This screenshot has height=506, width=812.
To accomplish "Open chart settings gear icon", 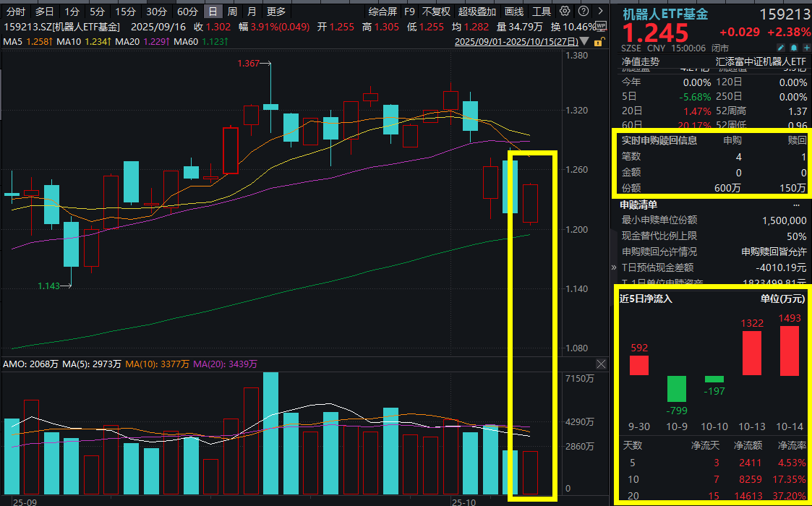I will click(564, 12).
